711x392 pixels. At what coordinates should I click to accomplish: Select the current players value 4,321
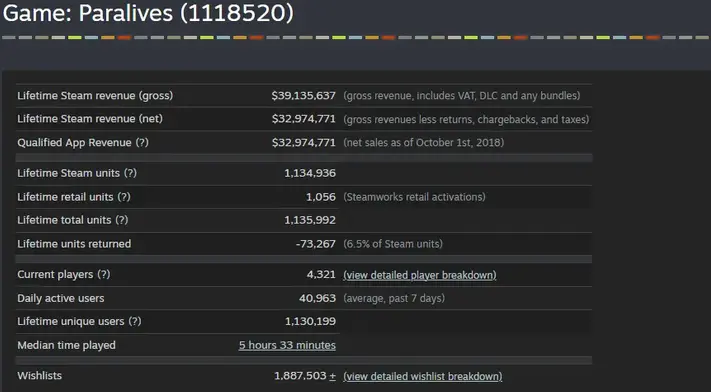pyautogui.click(x=321, y=274)
